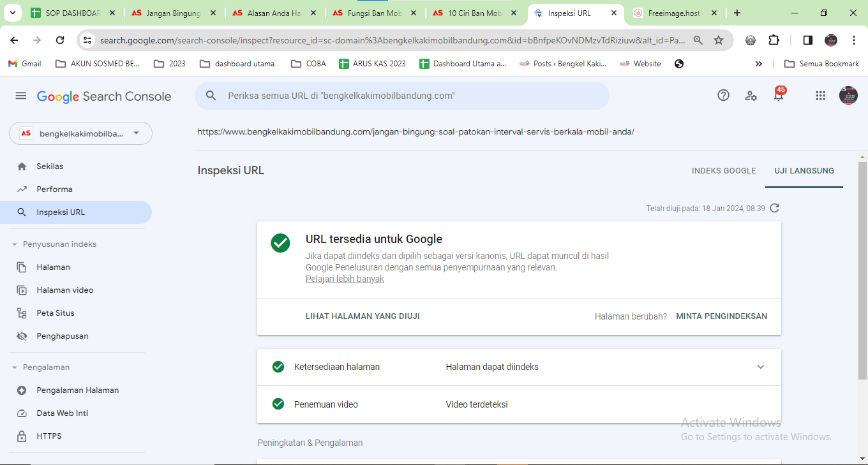This screenshot has width=868, height=465.
Task: Open the 2023 bookmark folder
Action: pos(170,64)
